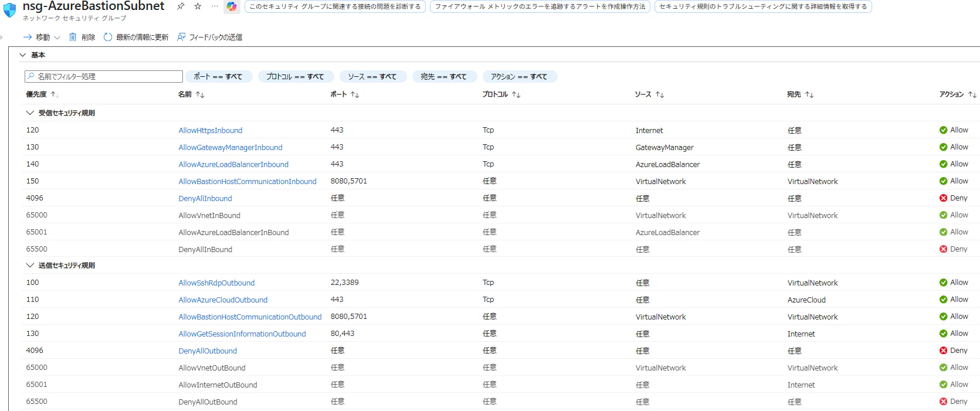Click the shield network security group icon
This screenshot has width=980, height=411.
pyautogui.click(x=10, y=11)
